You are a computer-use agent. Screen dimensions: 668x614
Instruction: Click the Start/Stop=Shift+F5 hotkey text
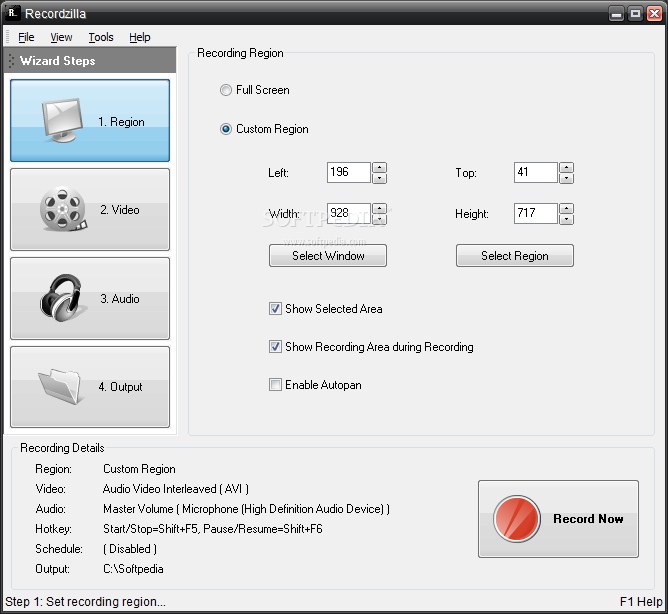coord(213,529)
